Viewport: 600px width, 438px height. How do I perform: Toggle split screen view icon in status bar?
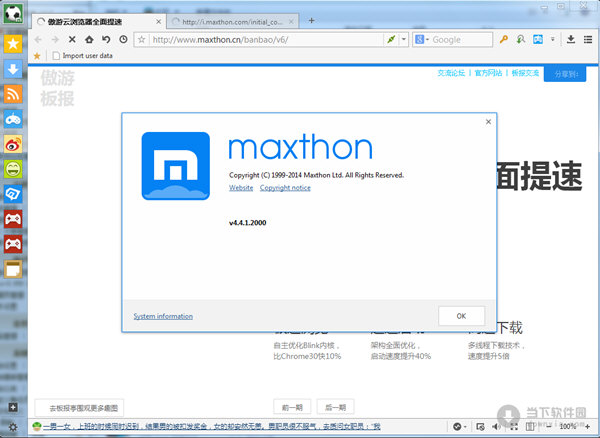pyautogui.click(x=530, y=426)
